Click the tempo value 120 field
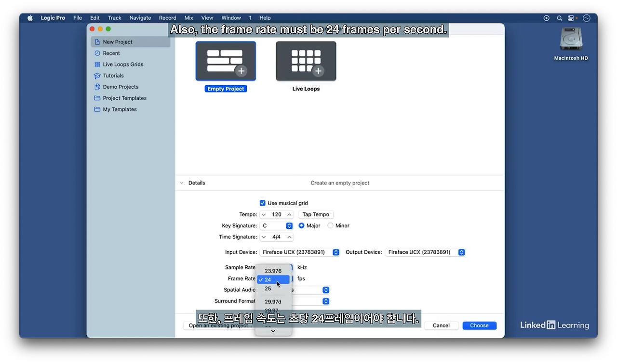Screen dimensions: 617x364 [277, 214]
